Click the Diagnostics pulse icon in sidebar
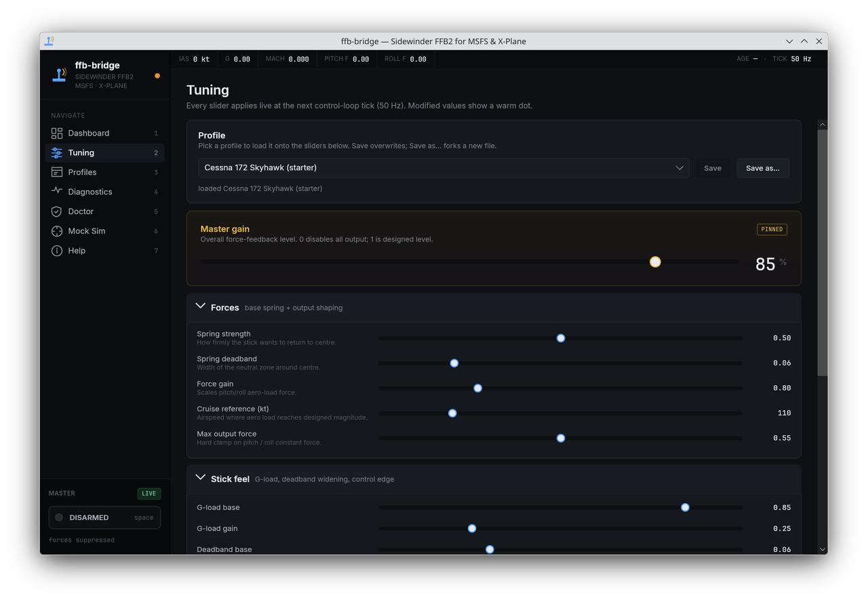The width and height of the screenshot is (868, 602). click(x=57, y=192)
